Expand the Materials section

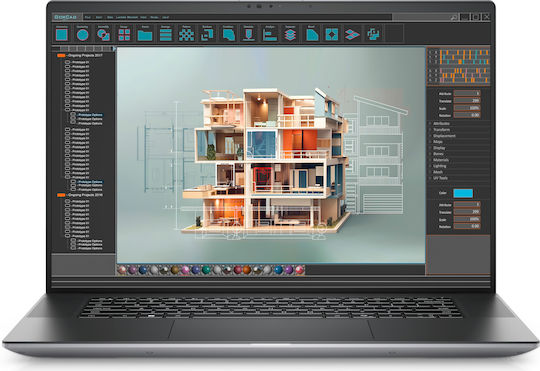coord(441,160)
